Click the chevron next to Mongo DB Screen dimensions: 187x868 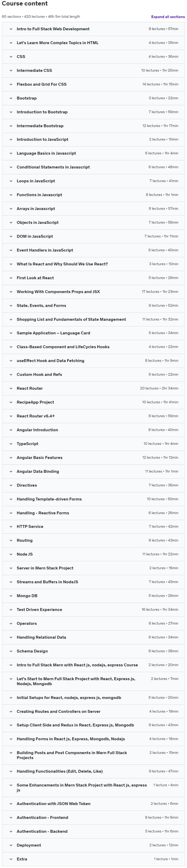pyautogui.click(x=11, y=595)
